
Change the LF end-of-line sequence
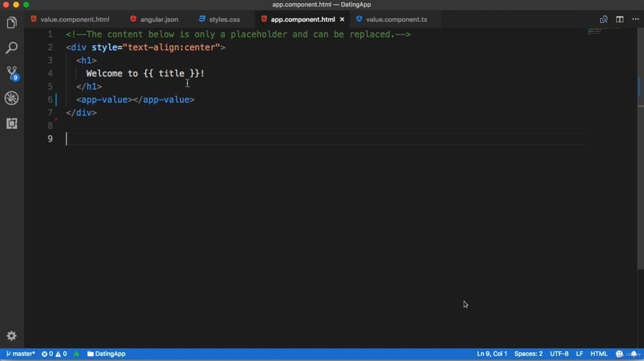click(x=579, y=354)
